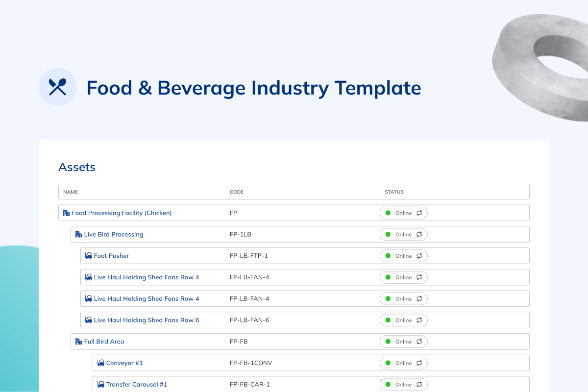Click the Assets section heading
The height and width of the screenshot is (392, 588).
(x=77, y=167)
